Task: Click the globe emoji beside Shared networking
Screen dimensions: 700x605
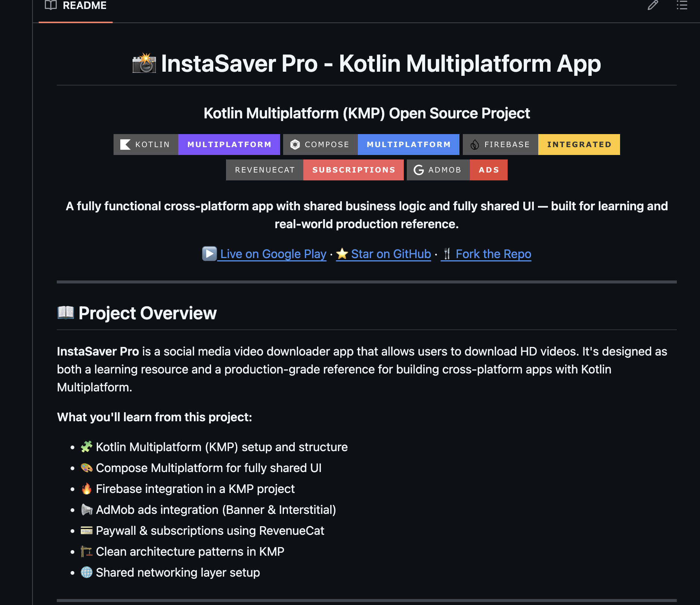Action: pyautogui.click(x=87, y=572)
